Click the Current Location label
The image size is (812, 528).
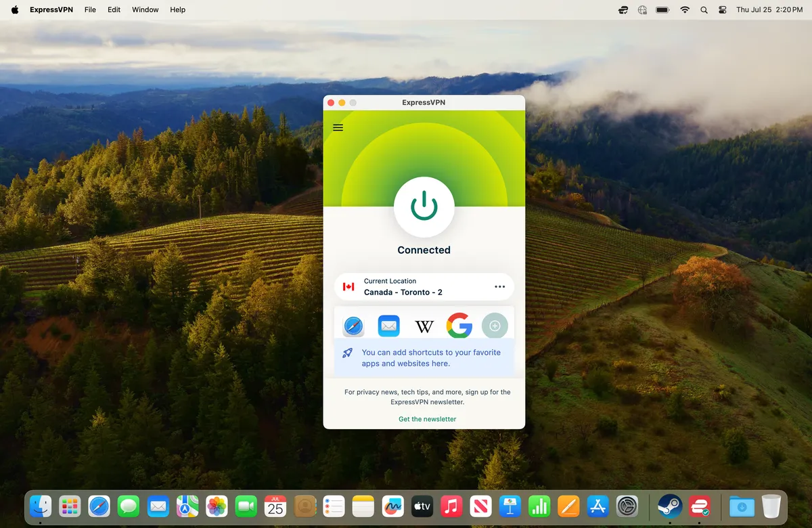(390, 281)
